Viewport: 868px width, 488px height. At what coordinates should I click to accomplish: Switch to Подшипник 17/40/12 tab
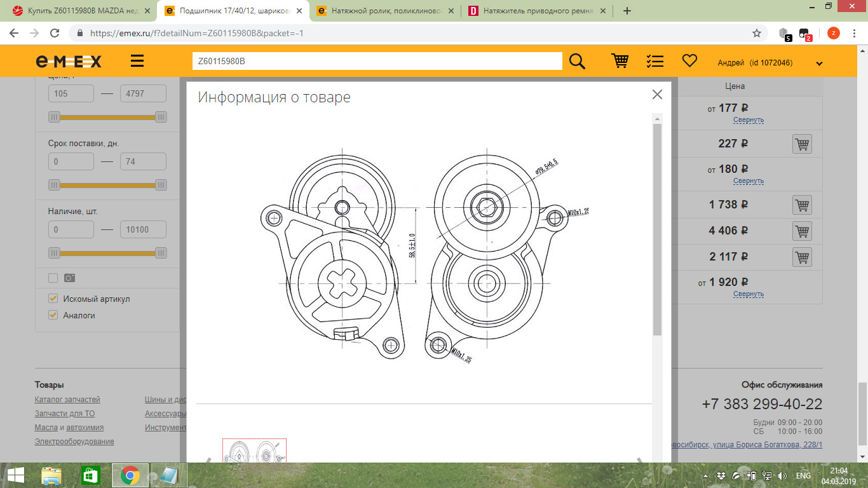[x=232, y=11]
